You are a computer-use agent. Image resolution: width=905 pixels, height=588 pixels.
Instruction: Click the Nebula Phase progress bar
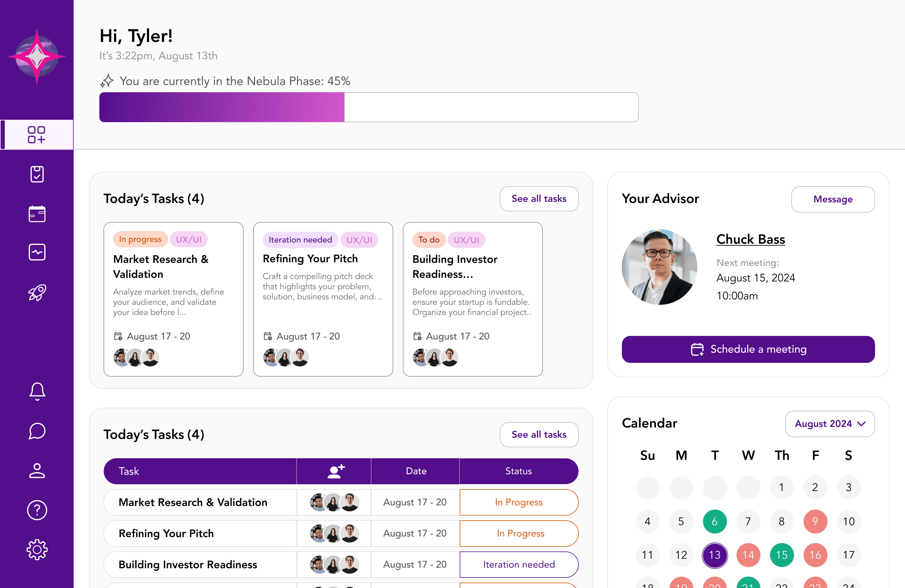[x=368, y=107]
